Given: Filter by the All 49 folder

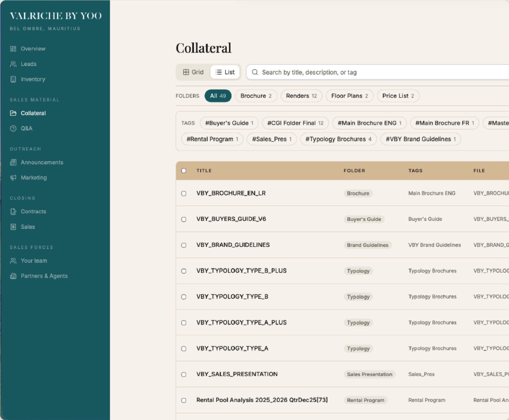Looking at the screenshot, I should tap(218, 96).
